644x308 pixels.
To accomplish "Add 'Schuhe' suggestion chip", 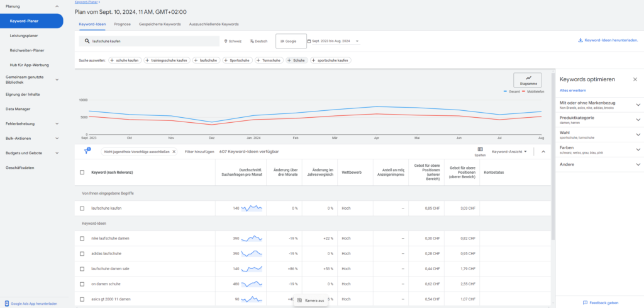I will pos(297,60).
